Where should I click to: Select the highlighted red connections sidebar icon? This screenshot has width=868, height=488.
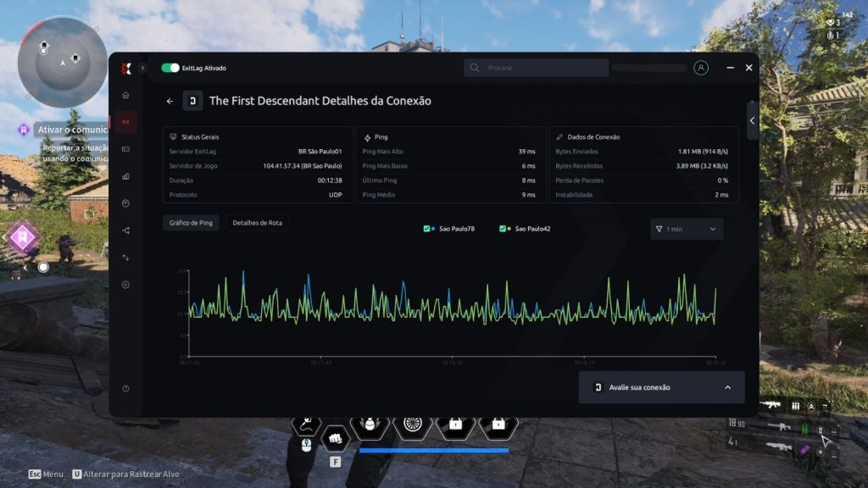125,122
